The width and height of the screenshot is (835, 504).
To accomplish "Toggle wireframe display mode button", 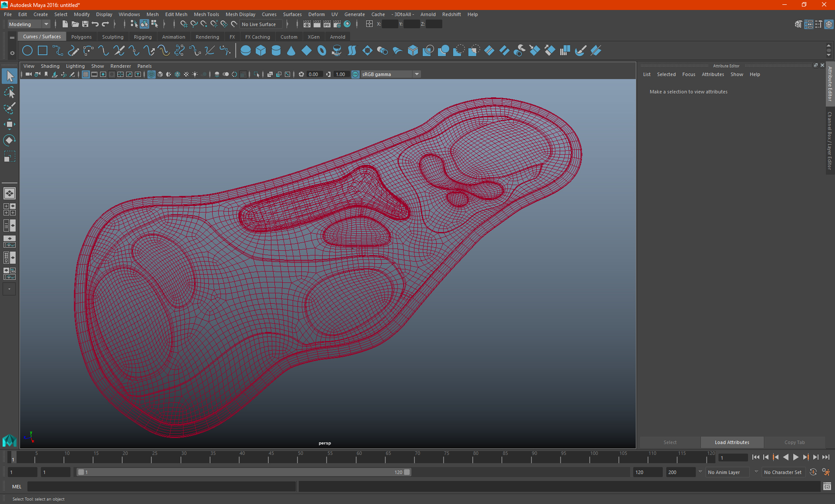I will (151, 74).
